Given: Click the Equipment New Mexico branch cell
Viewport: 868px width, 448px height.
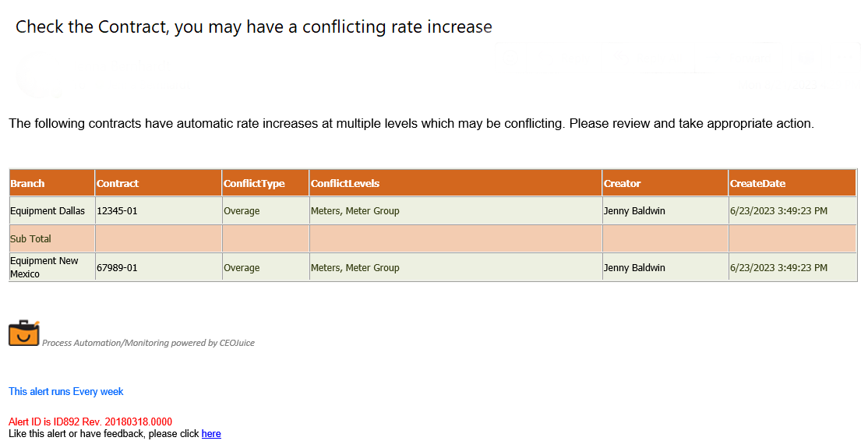Looking at the screenshot, I should tap(44, 267).
